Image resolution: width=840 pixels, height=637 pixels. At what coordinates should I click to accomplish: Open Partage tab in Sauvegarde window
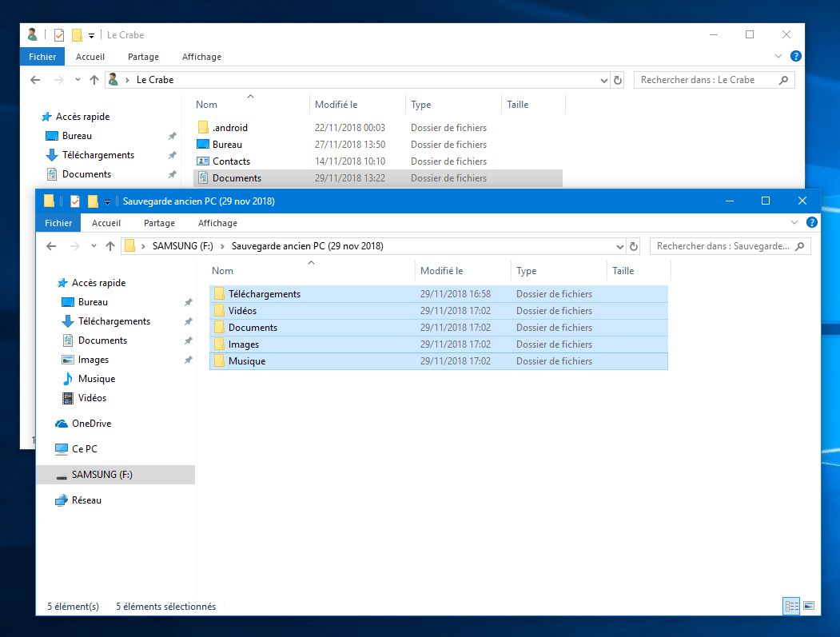(159, 223)
